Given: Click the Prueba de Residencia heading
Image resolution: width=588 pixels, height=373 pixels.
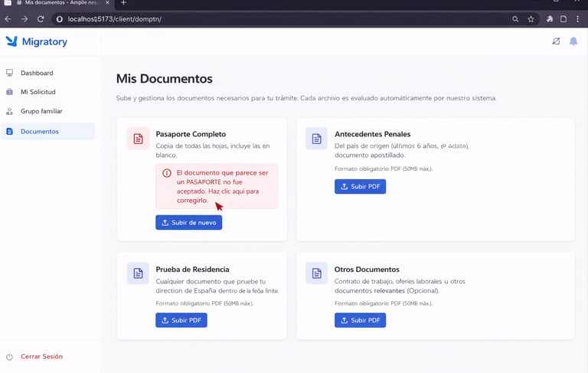Looking at the screenshot, I should coord(192,270).
